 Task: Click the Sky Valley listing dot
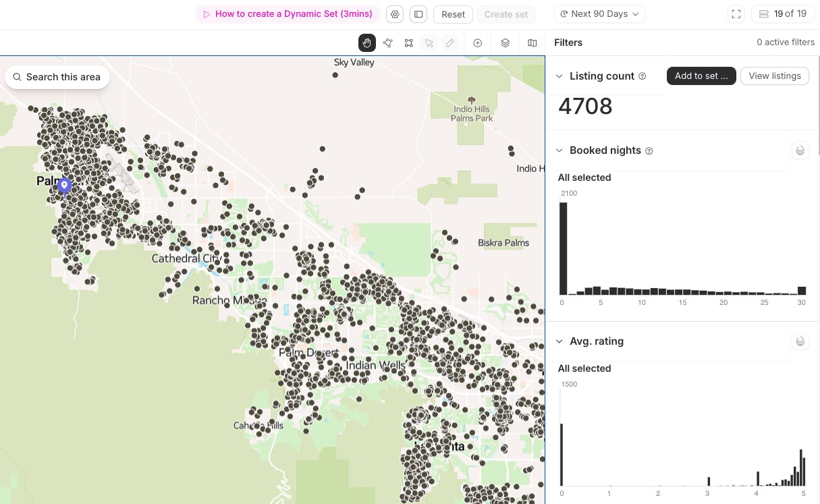tap(335, 76)
